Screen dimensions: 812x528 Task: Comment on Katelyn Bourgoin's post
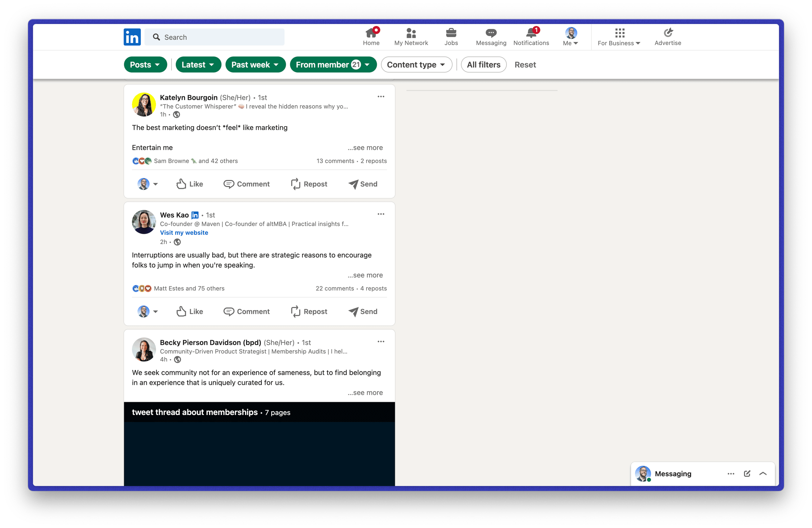click(246, 184)
